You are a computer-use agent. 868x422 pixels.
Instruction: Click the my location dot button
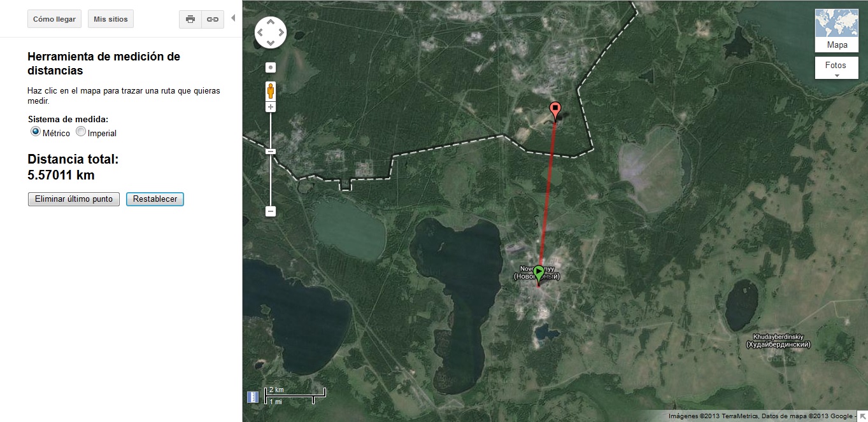(271, 67)
